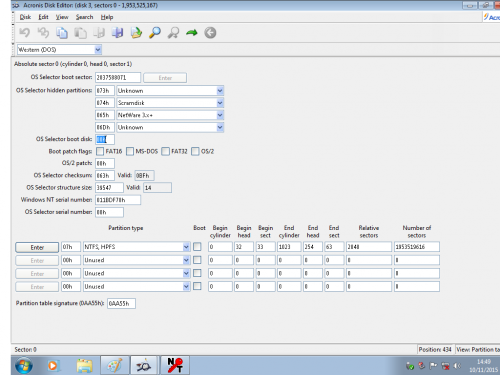Open Windows Media Player from taskbar
The height and width of the screenshot is (375, 500).
53,366
